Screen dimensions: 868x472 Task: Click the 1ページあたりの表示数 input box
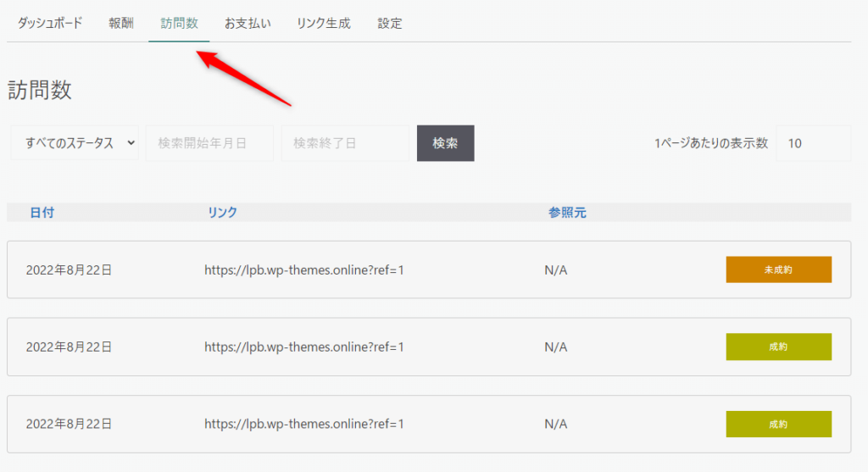pyautogui.click(x=812, y=143)
